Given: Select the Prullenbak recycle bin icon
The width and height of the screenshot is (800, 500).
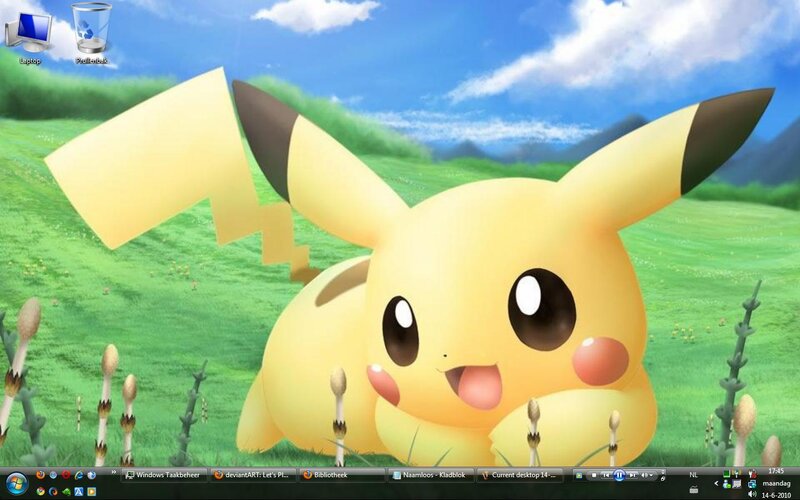Looking at the screenshot, I should pos(92,34).
